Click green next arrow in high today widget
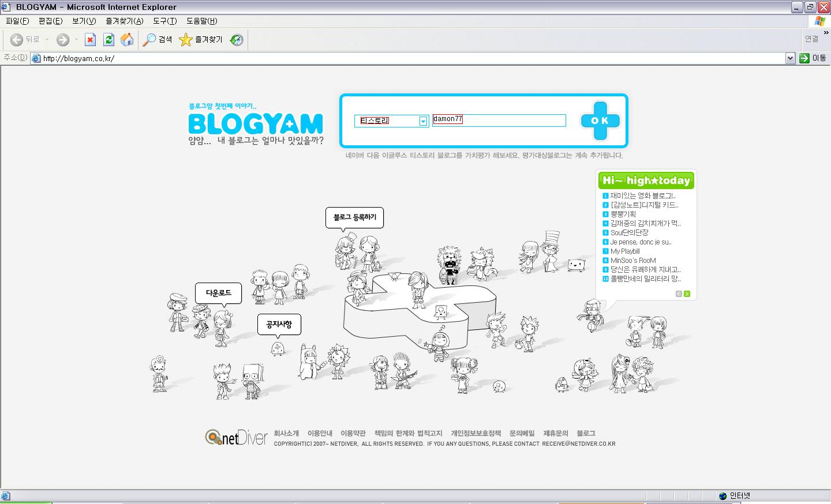The width and height of the screenshot is (831, 504). (687, 294)
